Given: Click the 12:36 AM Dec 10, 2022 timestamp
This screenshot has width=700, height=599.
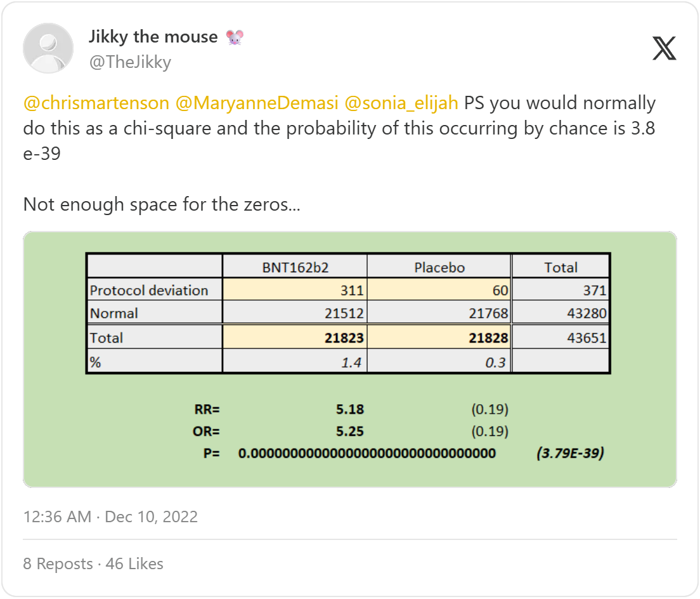Looking at the screenshot, I should click(x=110, y=517).
